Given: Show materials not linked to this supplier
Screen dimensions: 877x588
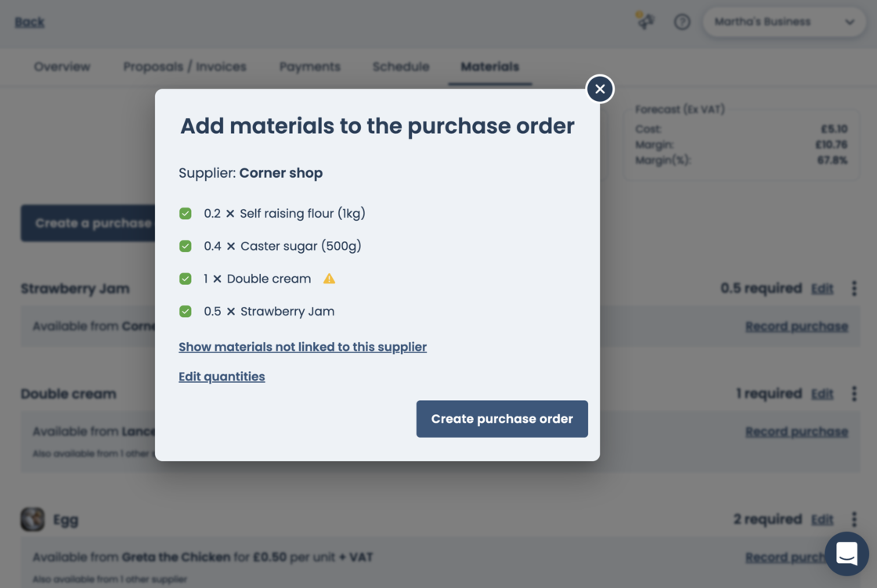Looking at the screenshot, I should (302, 347).
